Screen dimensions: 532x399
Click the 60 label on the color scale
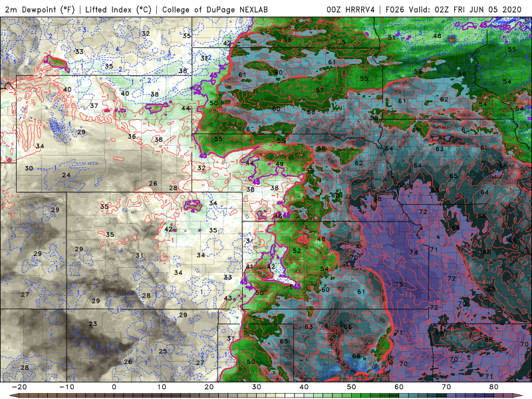pyautogui.click(x=399, y=387)
